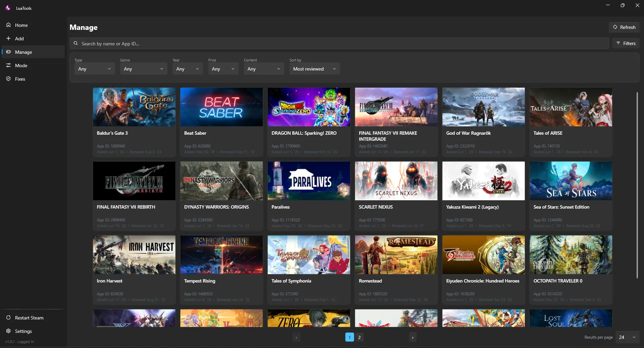Open Sea of Stars: Sunset Edition cover

[x=571, y=181]
